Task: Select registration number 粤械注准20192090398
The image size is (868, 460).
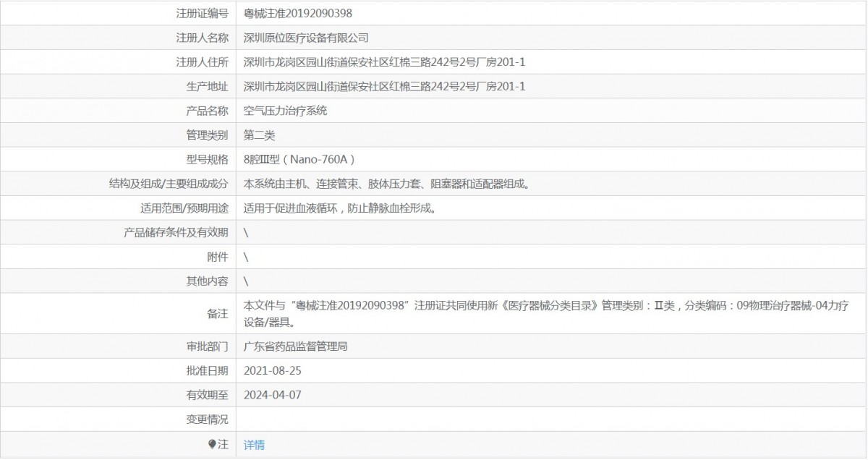Action: point(298,13)
